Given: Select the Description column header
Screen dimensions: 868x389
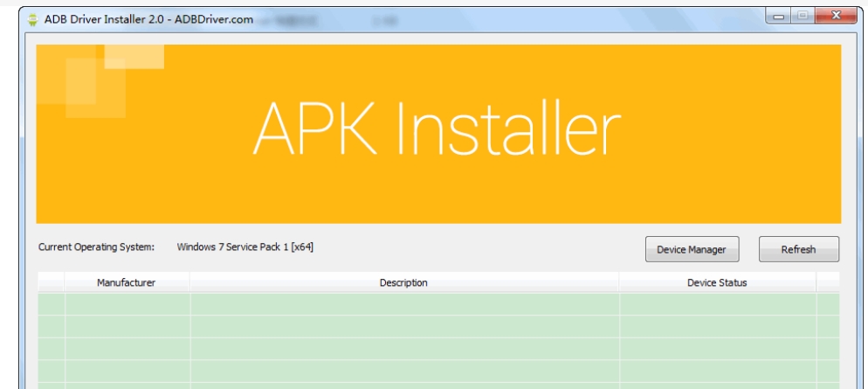Looking at the screenshot, I should [x=403, y=282].
